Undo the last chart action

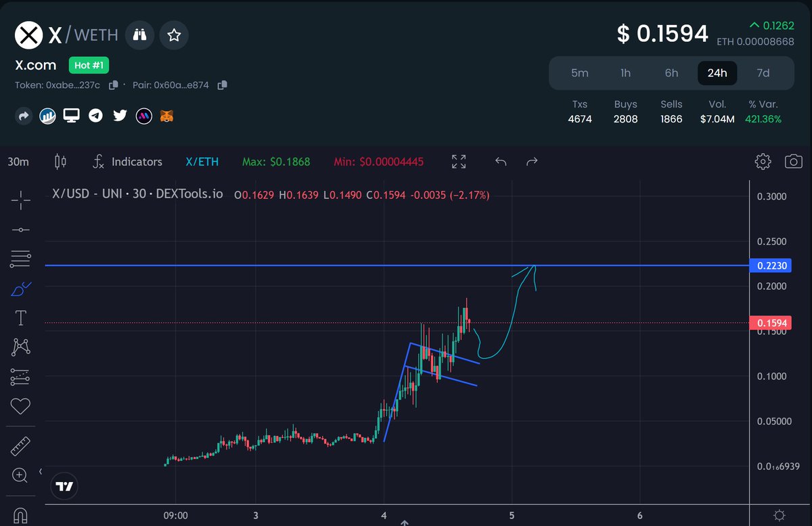[501, 162]
